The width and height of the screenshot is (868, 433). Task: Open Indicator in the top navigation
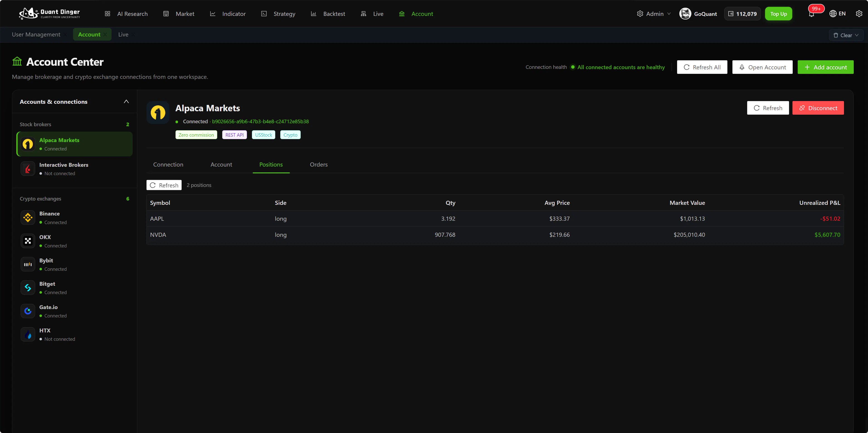228,14
